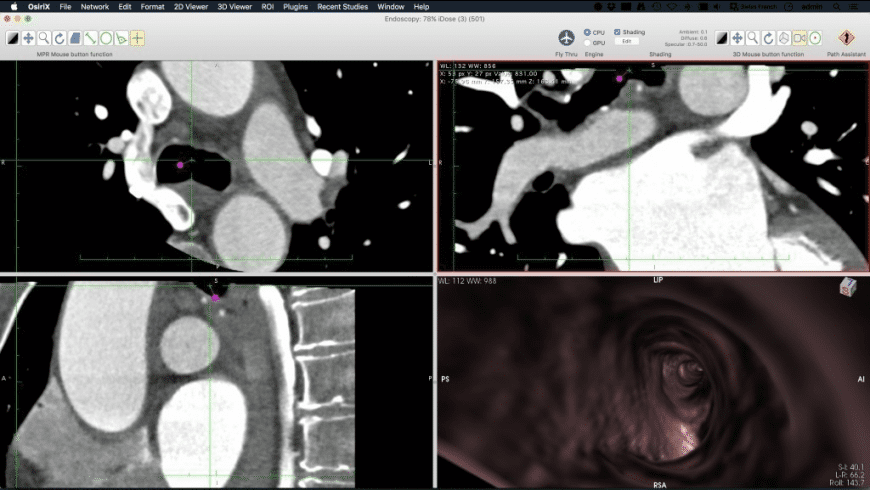The height and width of the screenshot is (490, 870).
Task: Expand the Recent Studies menu
Action: click(x=342, y=6)
